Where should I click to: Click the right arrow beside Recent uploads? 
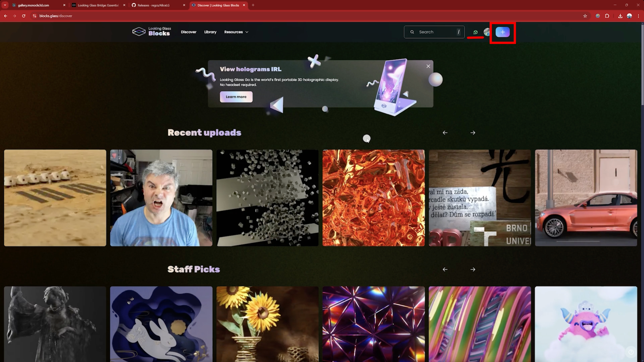[472, 132]
